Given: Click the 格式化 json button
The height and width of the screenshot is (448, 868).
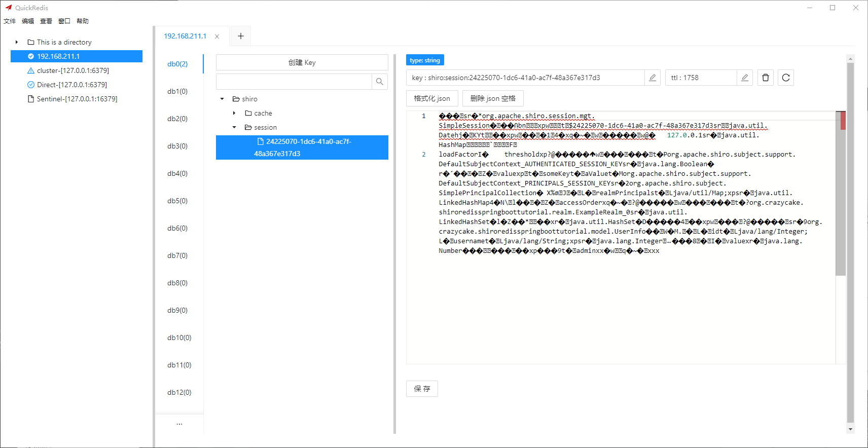Looking at the screenshot, I should (x=432, y=98).
